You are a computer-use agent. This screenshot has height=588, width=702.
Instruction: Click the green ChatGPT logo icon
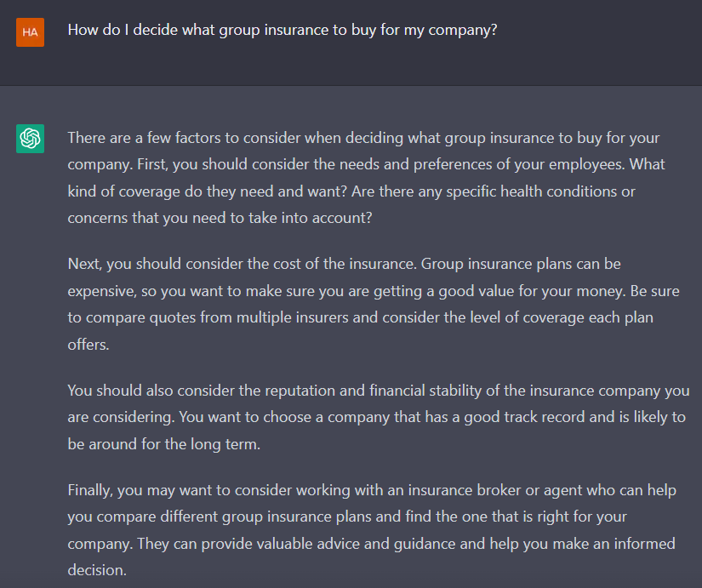30,139
